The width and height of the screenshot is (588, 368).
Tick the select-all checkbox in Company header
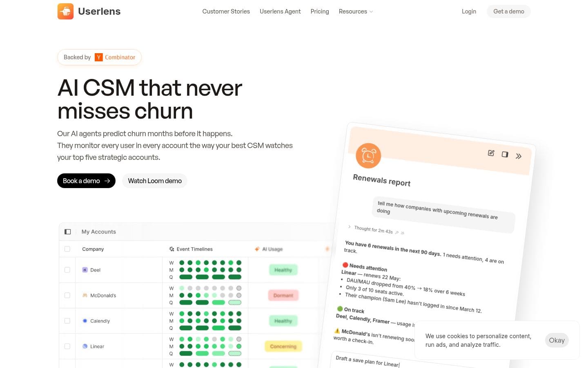pyautogui.click(x=67, y=249)
